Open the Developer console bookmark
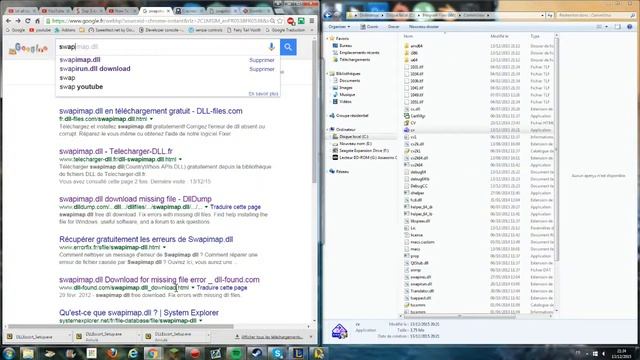Image resolution: width=640 pixels, height=360 pixels. click(162, 30)
